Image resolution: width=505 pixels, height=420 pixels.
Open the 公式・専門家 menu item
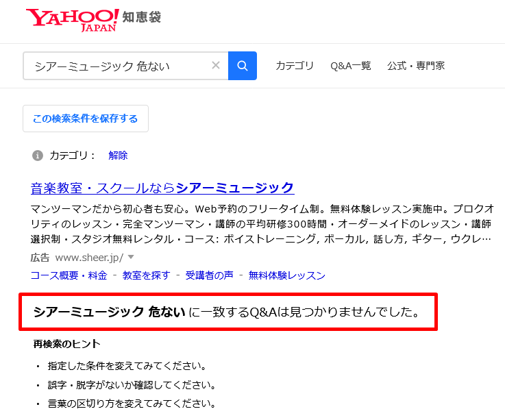point(416,66)
